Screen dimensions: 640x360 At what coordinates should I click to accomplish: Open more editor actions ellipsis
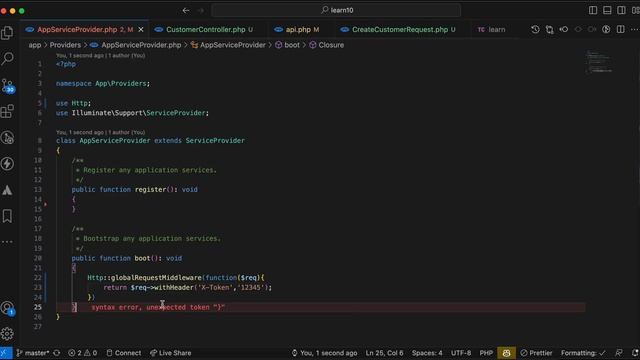pos(634,29)
